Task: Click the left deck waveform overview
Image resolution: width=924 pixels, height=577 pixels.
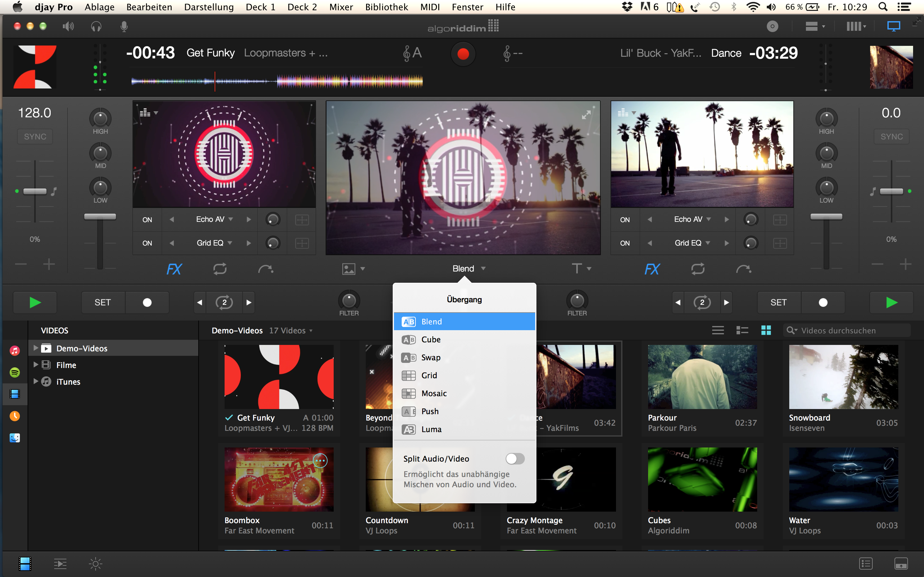Action: 277,81
